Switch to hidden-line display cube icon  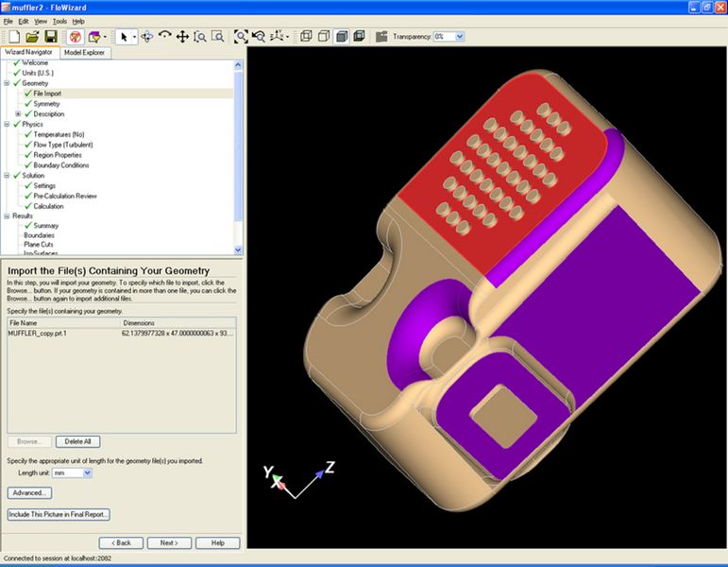tap(324, 36)
